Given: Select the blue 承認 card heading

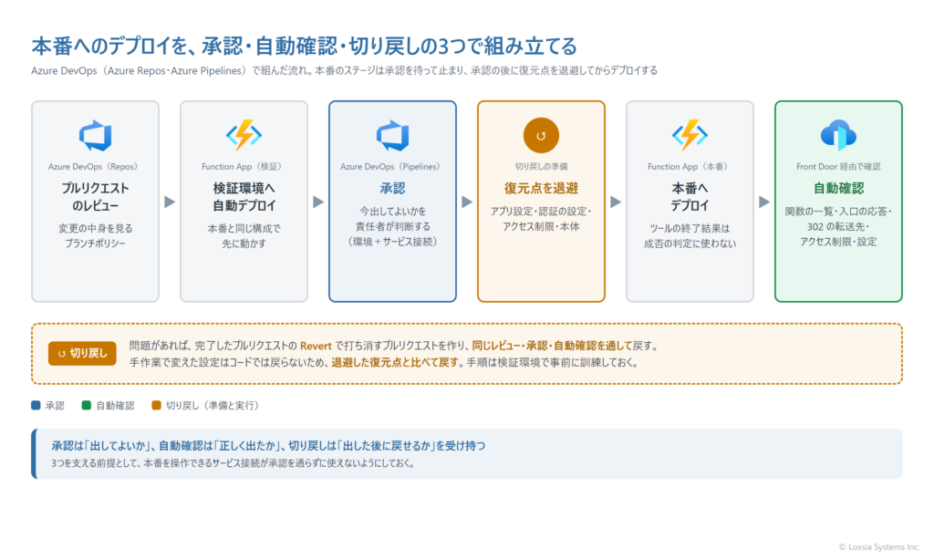Looking at the screenshot, I should [x=392, y=188].
